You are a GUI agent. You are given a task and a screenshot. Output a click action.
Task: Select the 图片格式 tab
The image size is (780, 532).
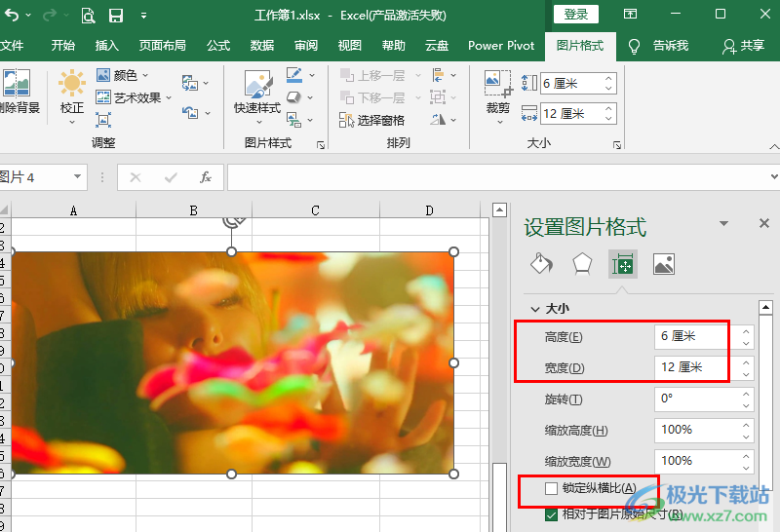tap(580, 46)
